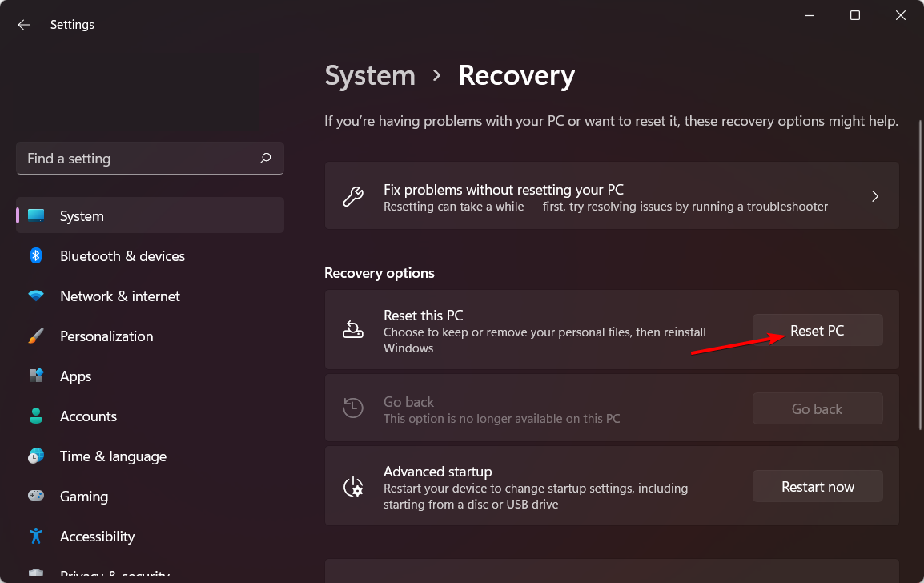Click the Gaming Xbox icon
The width and height of the screenshot is (924, 583).
(x=36, y=496)
